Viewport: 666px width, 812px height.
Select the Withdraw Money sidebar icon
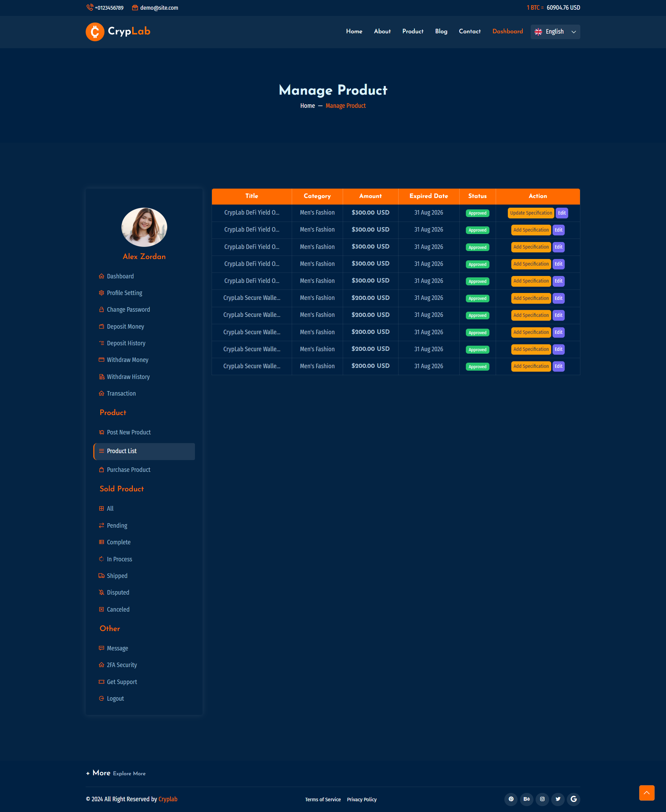[x=101, y=360]
